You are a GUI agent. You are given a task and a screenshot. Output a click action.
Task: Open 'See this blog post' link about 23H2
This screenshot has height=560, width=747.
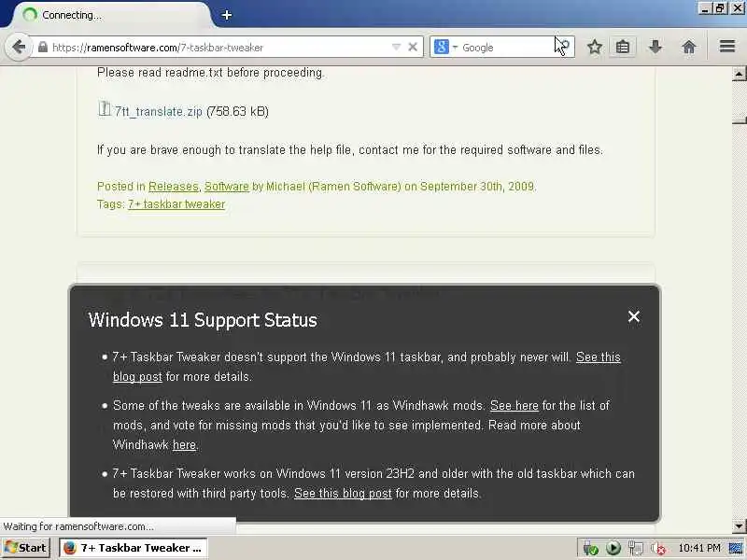point(343,494)
